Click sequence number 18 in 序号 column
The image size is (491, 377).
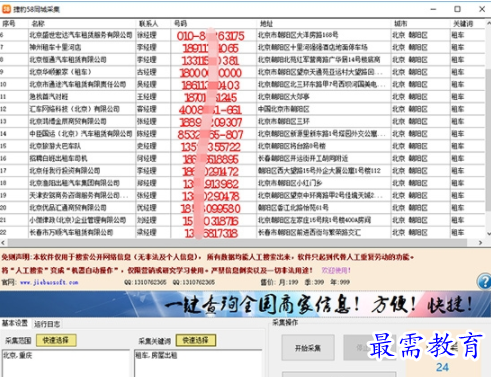(3, 183)
